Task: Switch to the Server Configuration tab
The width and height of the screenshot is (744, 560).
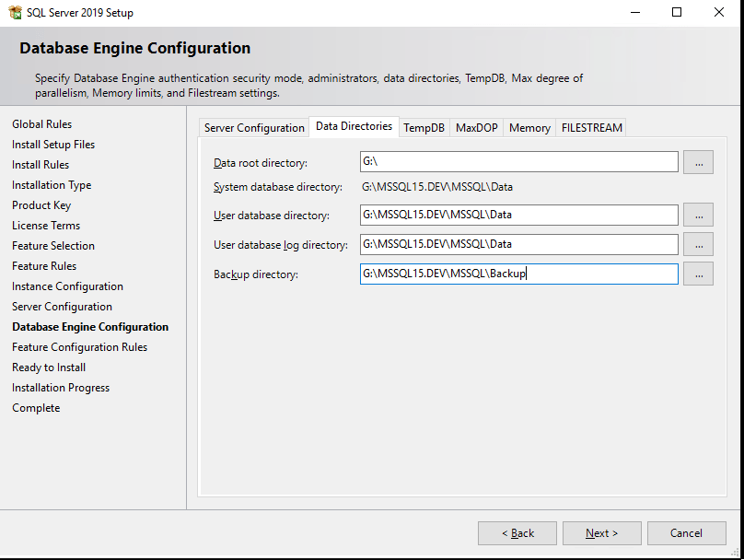Action: tap(254, 128)
